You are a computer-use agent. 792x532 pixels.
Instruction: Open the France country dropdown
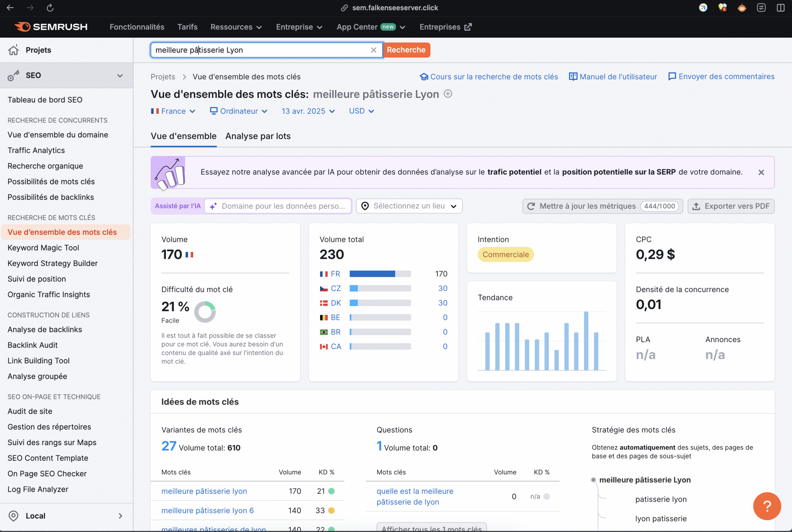tap(173, 111)
